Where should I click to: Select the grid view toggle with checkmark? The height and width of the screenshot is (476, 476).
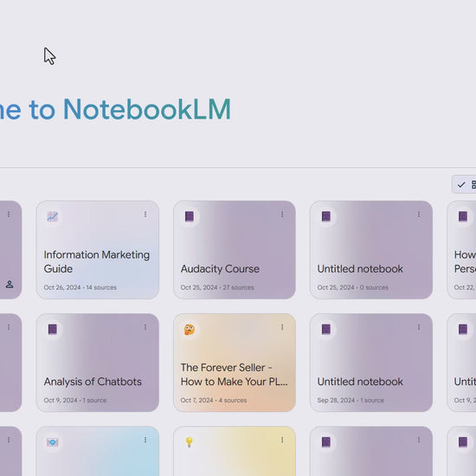465,184
